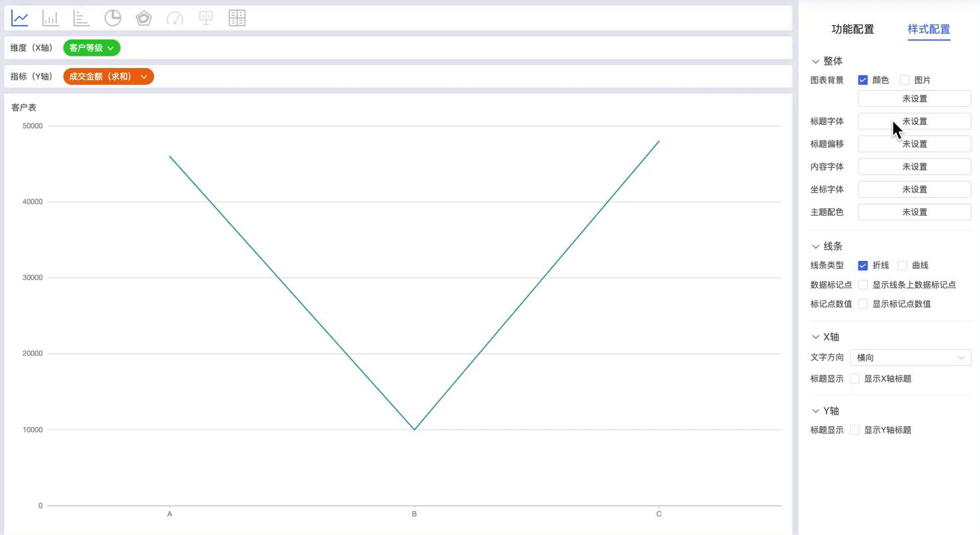Check the 图片 background checkbox
Image resolution: width=980 pixels, height=535 pixels.
click(x=904, y=80)
